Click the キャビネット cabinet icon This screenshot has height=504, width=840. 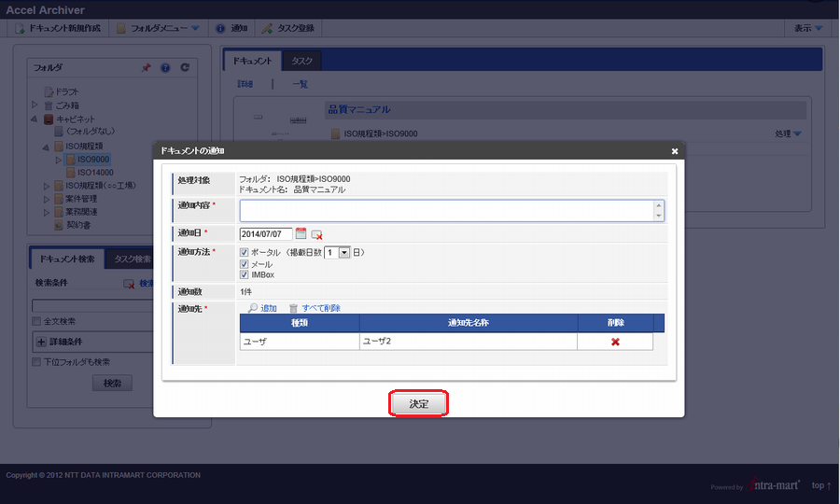pyautogui.click(x=49, y=119)
